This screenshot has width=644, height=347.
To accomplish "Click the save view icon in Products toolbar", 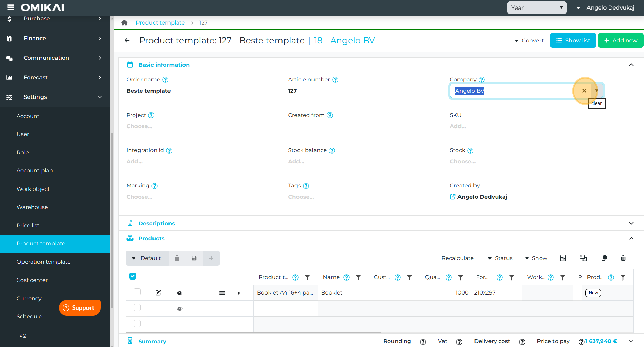I will point(194,258).
